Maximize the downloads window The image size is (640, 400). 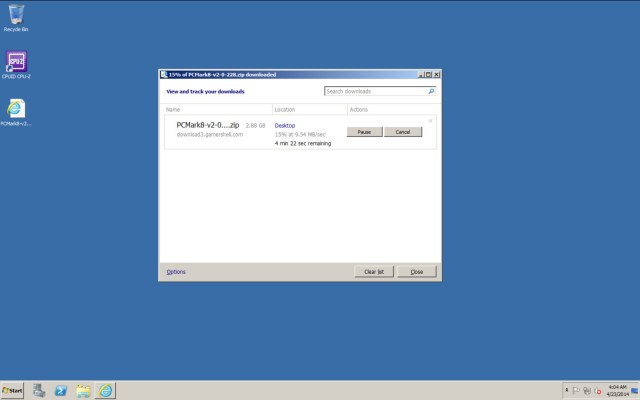(428, 75)
